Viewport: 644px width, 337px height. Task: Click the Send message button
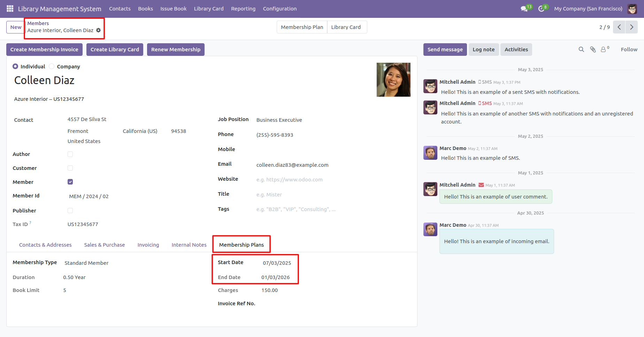[445, 50]
